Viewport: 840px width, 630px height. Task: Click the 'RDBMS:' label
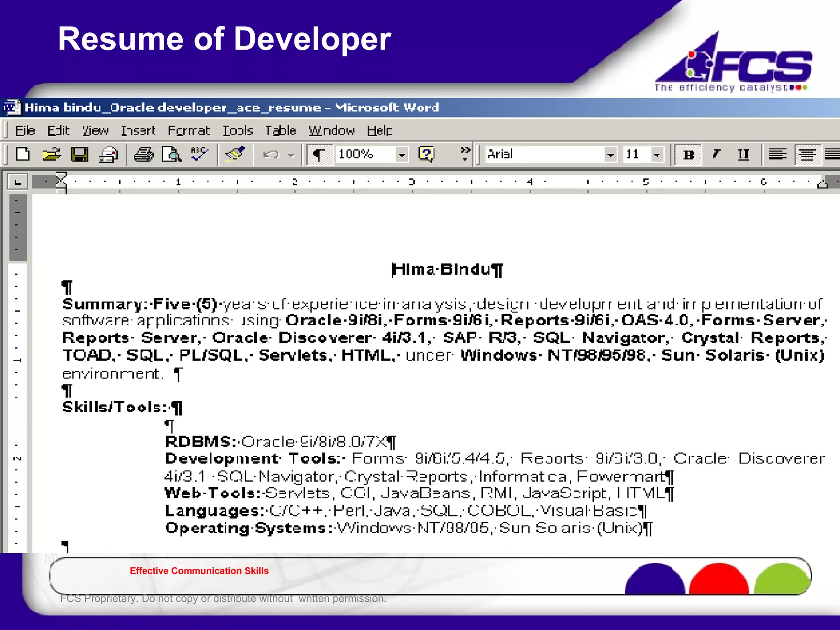(x=201, y=442)
